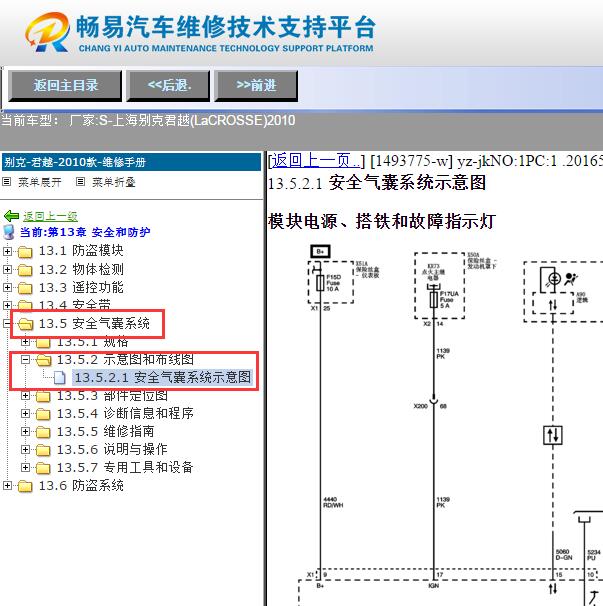The height and width of the screenshot is (606, 603).
Task: Expand all menus with 菜单展开
Action: 40,182
